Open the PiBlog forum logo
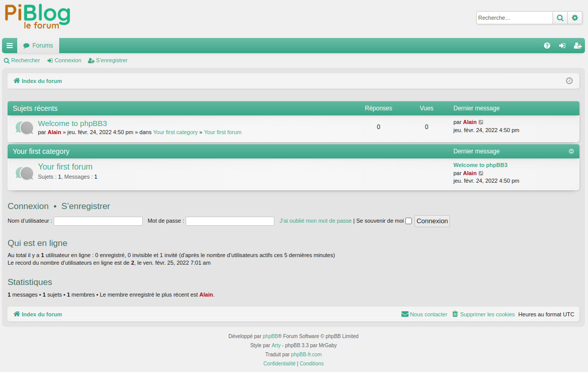Image resolution: width=588 pixels, height=372 pixels. (x=38, y=16)
